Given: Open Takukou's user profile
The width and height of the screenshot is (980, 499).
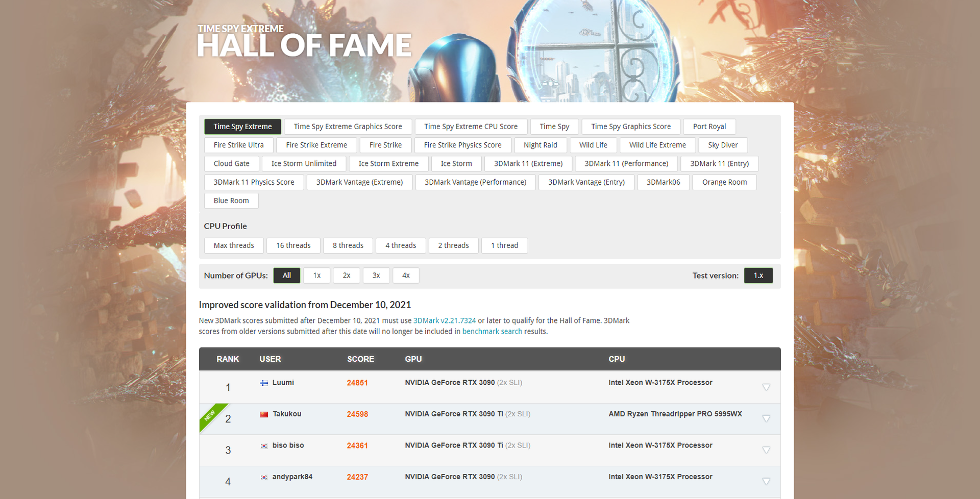Looking at the screenshot, I should pyautogui.click(x=287, y=414).
